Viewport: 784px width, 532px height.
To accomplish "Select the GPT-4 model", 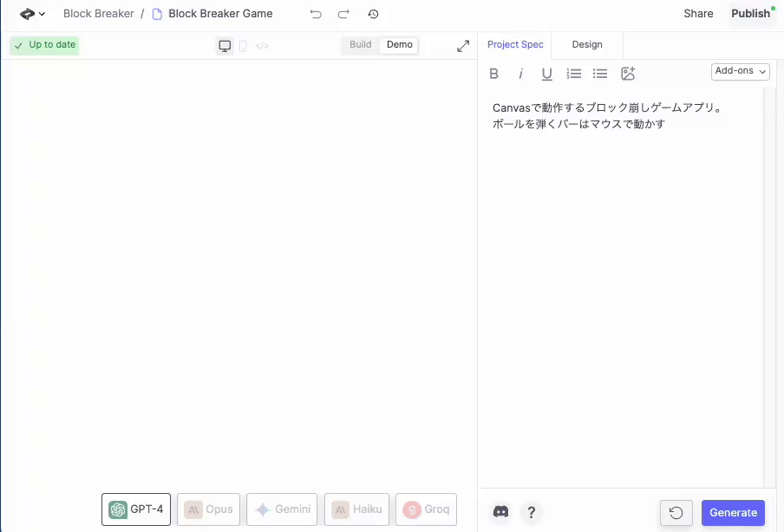I will tap(136, 509).
